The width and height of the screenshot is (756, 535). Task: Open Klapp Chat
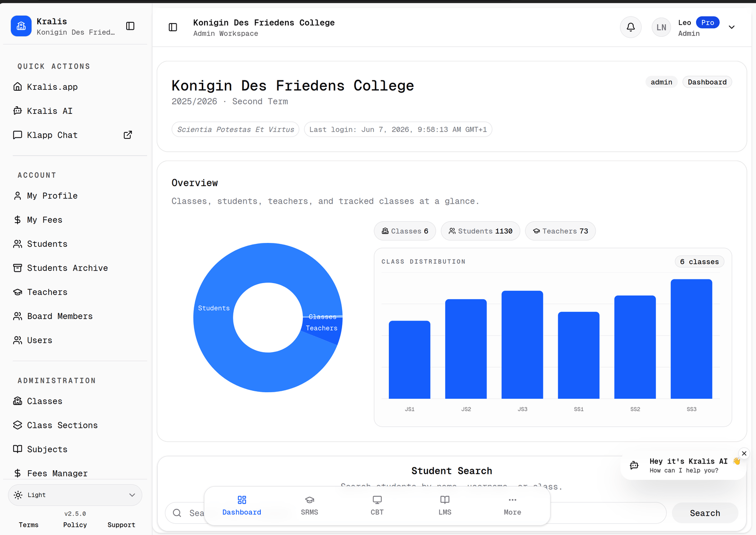[52, 135]
